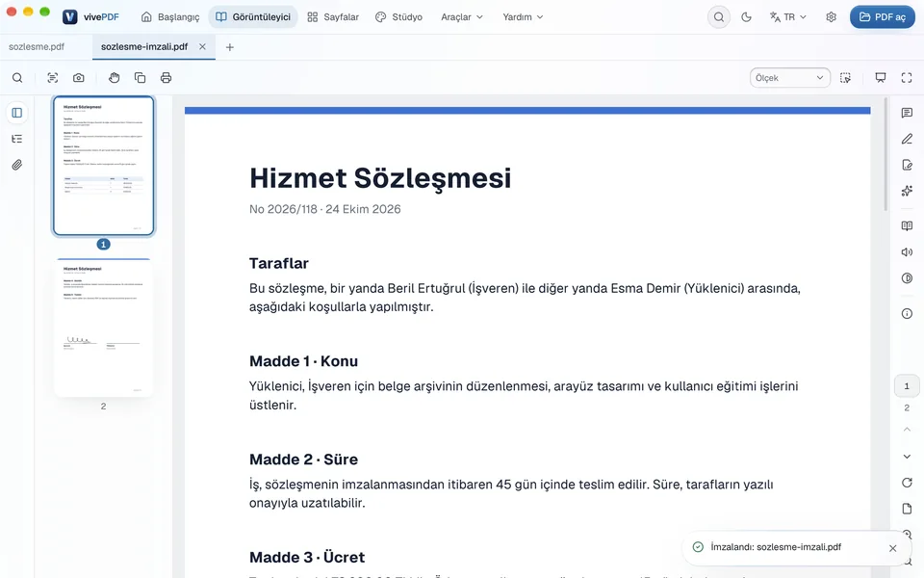924x578 pixels.
Task: Print the document with the printer icon
Action: pos(166,78)
